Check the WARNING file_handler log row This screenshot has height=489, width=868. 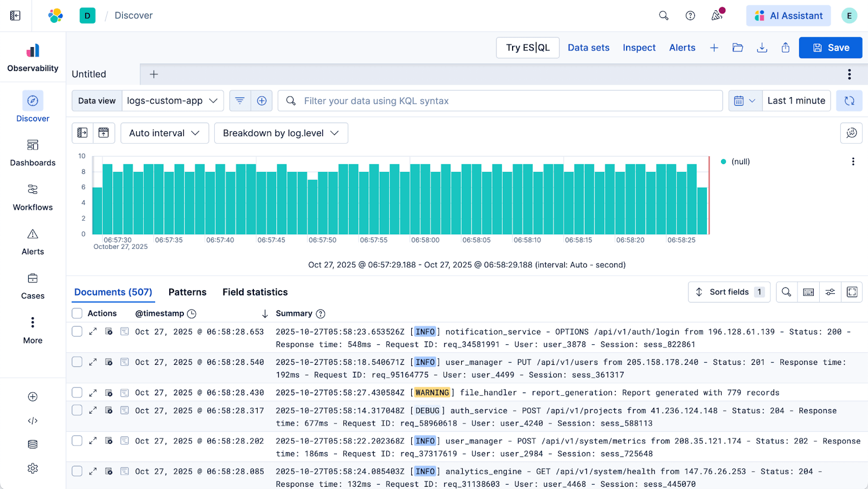[x=77, y=393]
